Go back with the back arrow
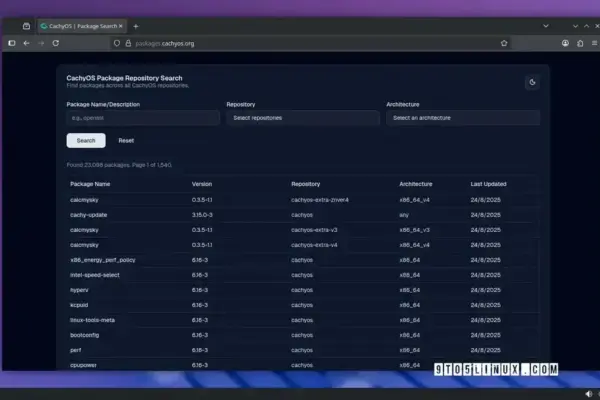 pos(26,43)
